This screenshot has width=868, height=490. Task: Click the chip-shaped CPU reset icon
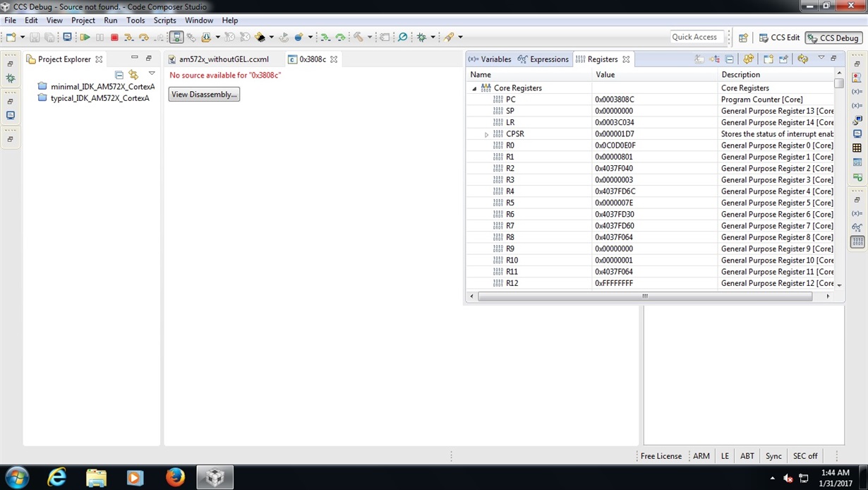[260, 37]
